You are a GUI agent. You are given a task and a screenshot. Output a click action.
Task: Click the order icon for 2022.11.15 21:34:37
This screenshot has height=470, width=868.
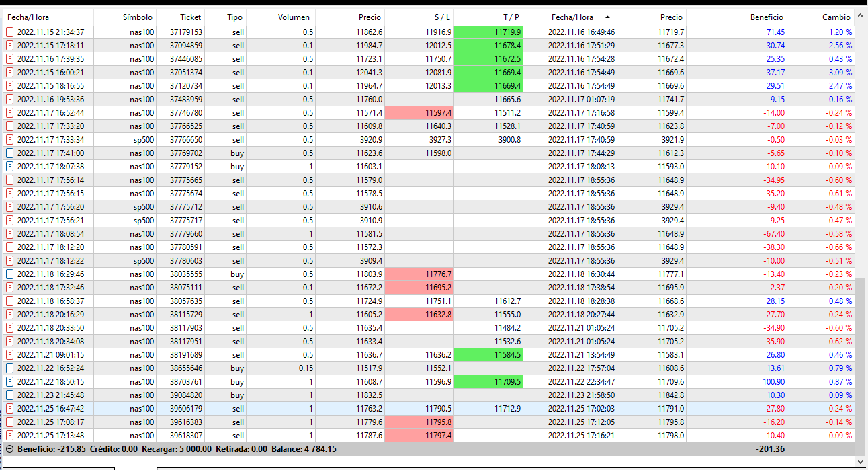point(9,32)
